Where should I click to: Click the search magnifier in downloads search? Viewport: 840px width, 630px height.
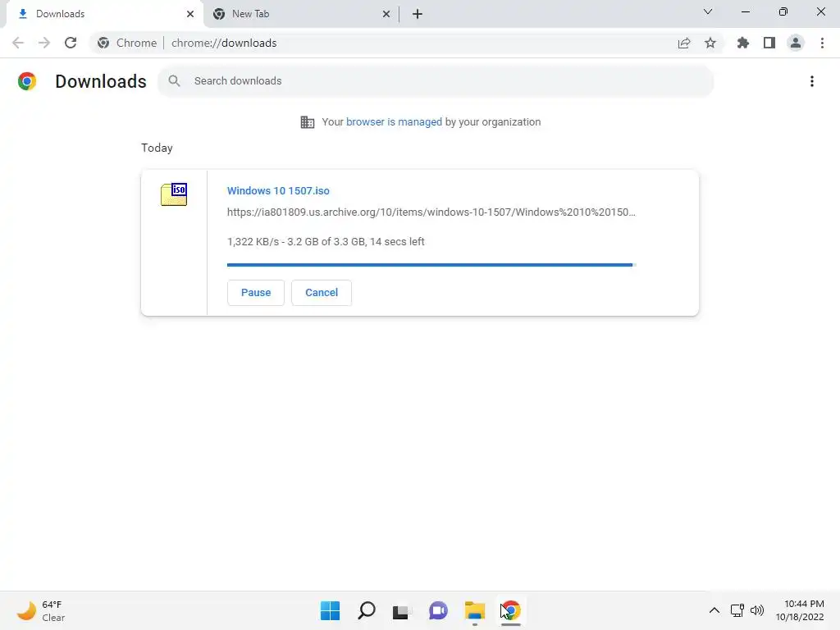click(x=174, y=81)
